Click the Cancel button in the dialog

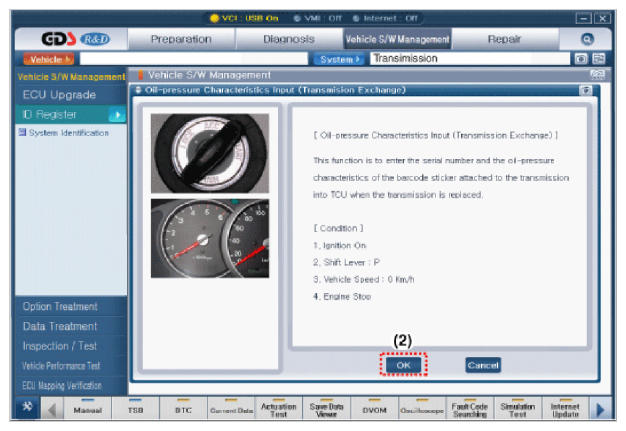point(483,365)
